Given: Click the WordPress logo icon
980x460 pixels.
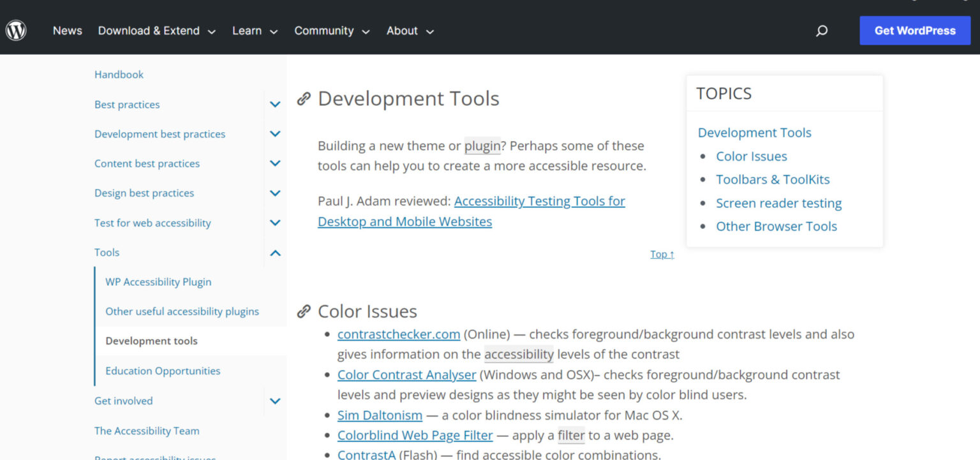Looking at the screenshot, I should click(15, 30).
